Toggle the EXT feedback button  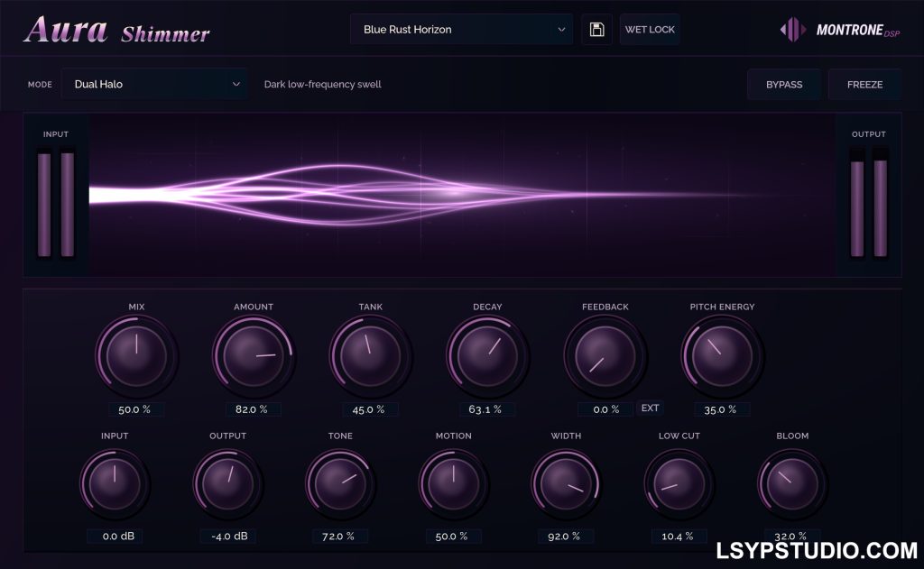[x=650, y=408]
